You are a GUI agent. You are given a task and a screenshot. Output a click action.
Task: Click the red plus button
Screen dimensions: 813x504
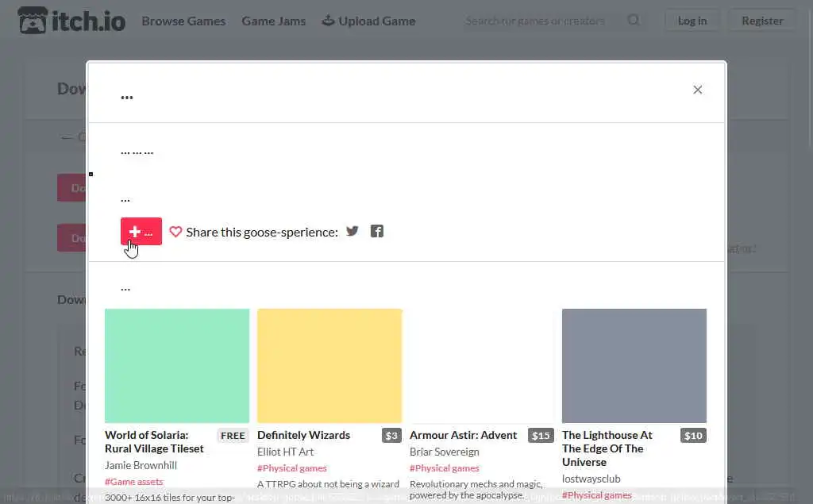coord(141,231)
